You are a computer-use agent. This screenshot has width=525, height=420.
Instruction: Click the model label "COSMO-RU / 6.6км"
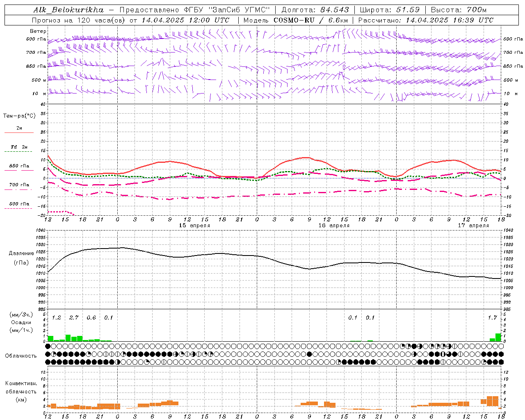coord(310,20)
